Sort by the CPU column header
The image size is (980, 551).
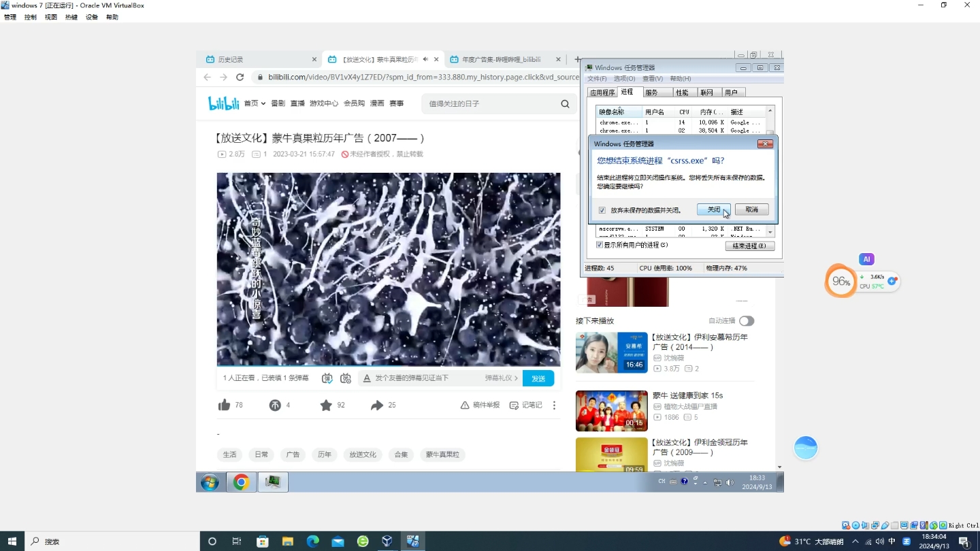click(684, 112)
